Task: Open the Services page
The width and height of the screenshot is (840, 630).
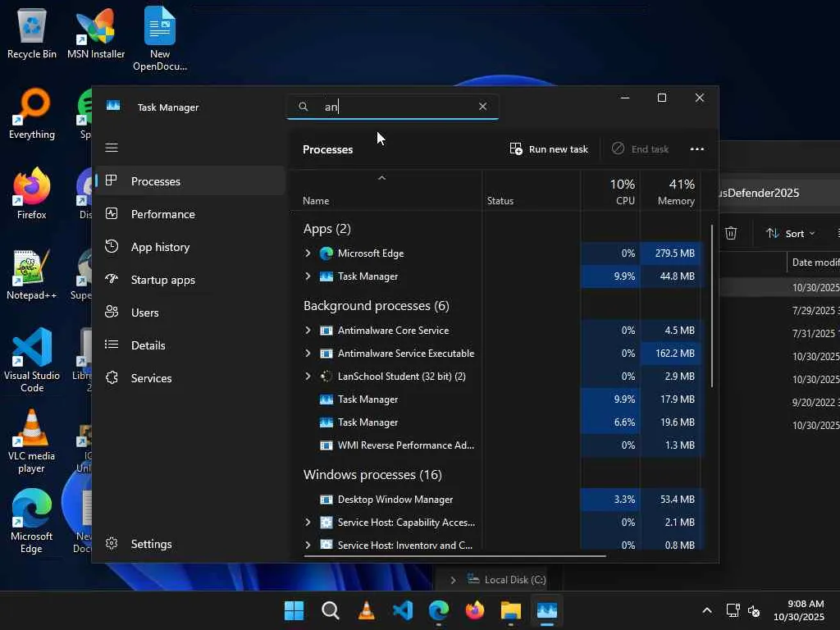Action: pos(190,377)
